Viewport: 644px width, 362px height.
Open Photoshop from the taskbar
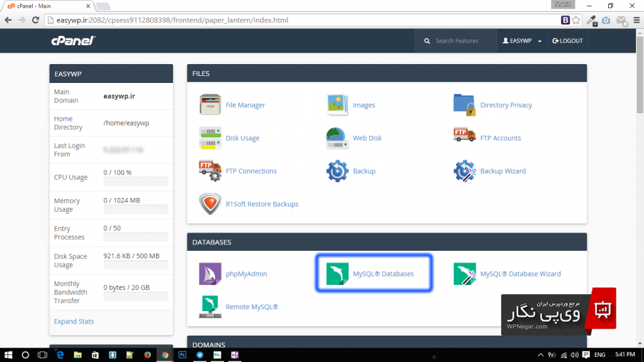tap(182, 355)
